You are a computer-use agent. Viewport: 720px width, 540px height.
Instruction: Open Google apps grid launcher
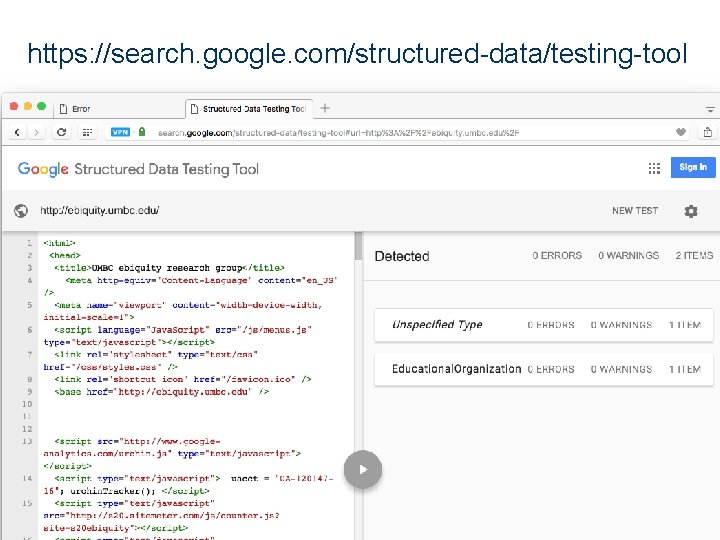click(x=654, y=169)
